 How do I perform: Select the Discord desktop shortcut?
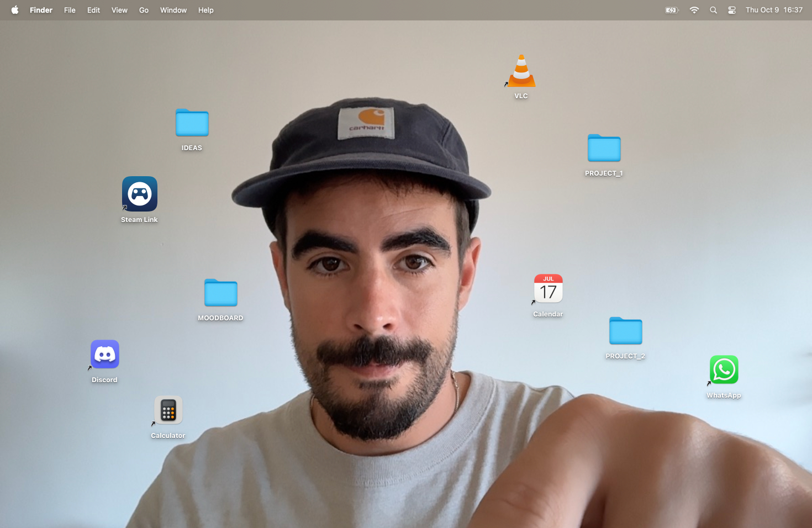coord(105,355)
